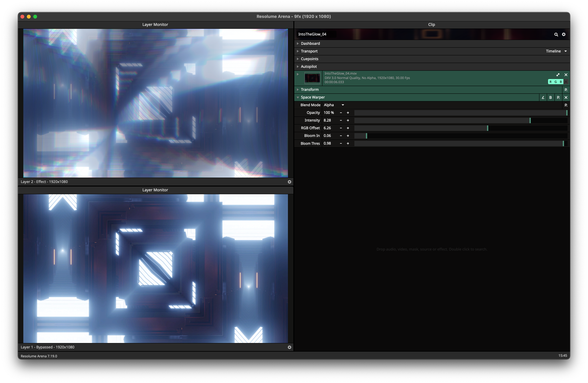The image size is (588, 383).
Task: Open the Space Warper preset menu
Action: [x=558, y=98]
